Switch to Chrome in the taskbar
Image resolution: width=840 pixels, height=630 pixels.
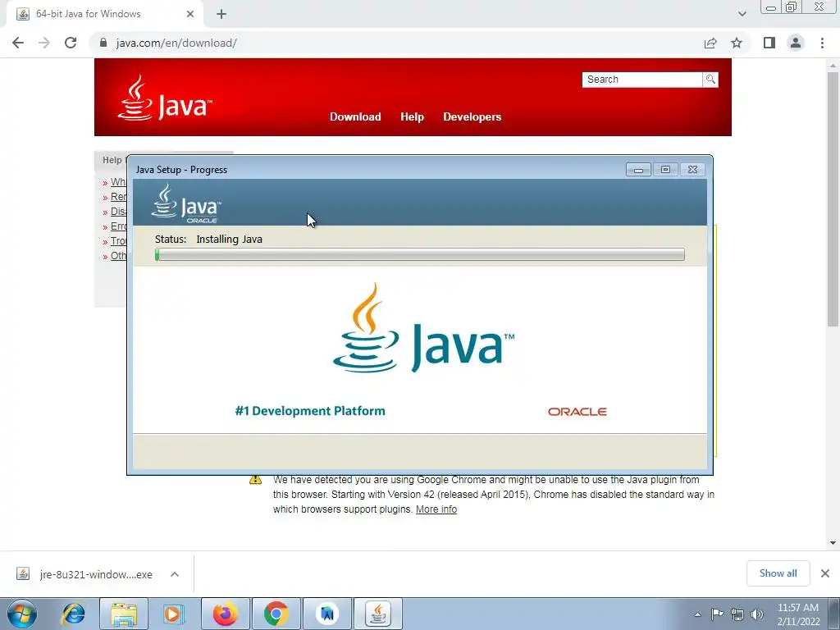pyautogui.click(x=276, y=614)
